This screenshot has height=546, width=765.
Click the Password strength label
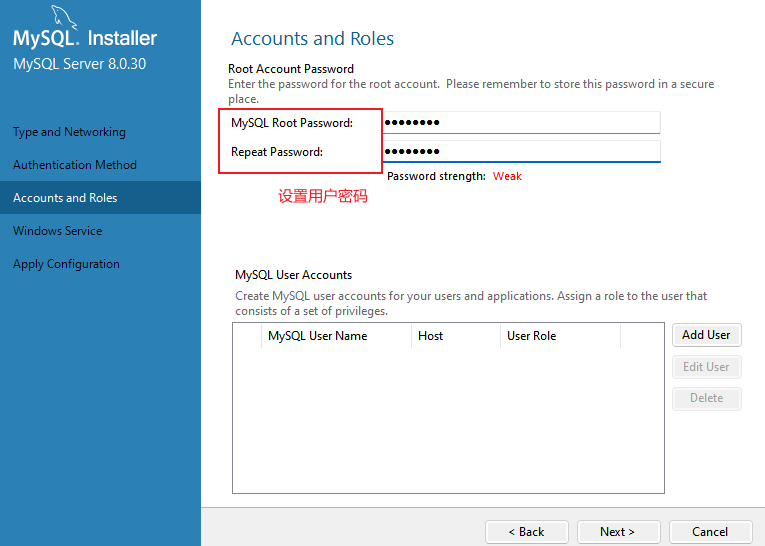coord(436,176)
